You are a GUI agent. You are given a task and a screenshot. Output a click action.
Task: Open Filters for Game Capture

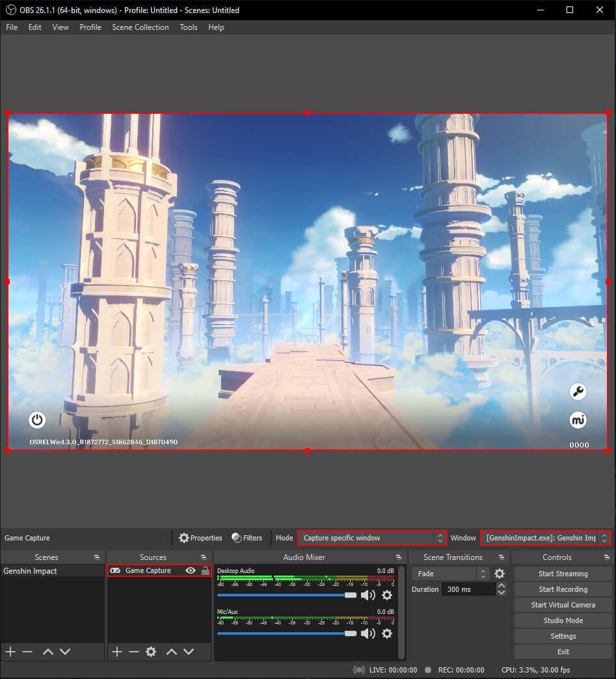click(247, 538)
